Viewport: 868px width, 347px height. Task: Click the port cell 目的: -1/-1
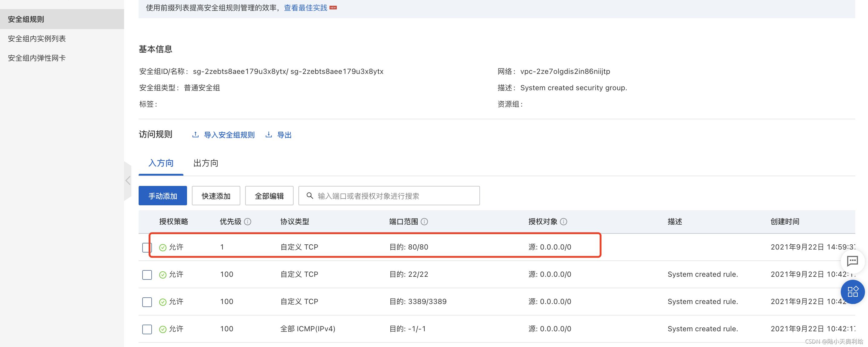[407, 329]
